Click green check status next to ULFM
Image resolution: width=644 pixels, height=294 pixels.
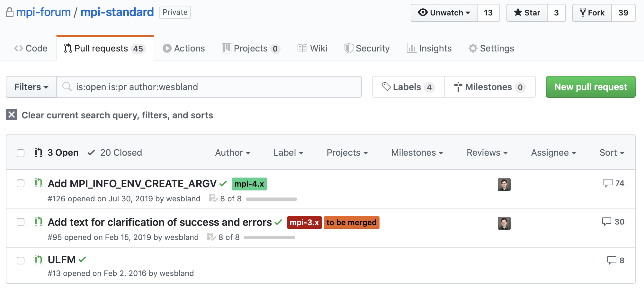coord(82,259)
